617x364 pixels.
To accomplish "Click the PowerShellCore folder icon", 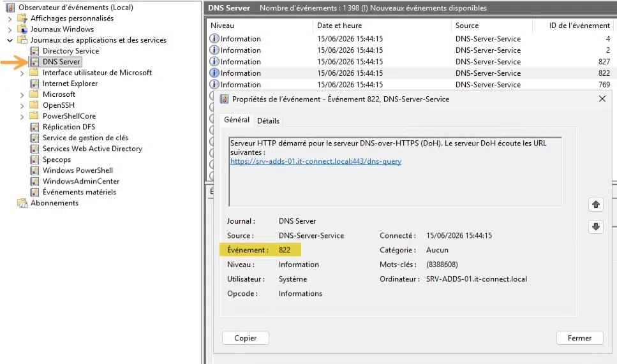I will (x=34, y=116).
